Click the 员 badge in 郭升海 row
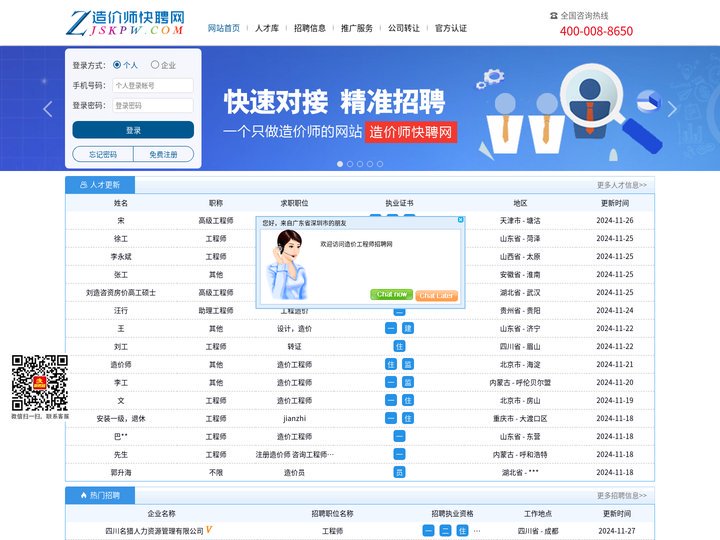 [399, 472]
